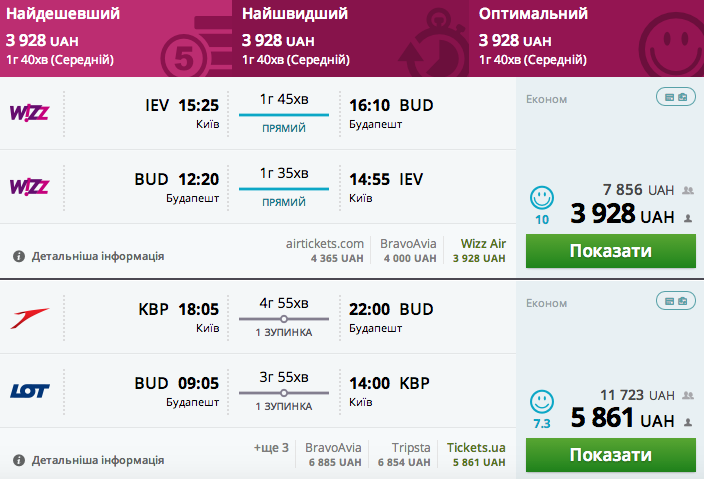Click the Wizz logo on the BUD 12:20 return flight

click(x=30, y=187)
